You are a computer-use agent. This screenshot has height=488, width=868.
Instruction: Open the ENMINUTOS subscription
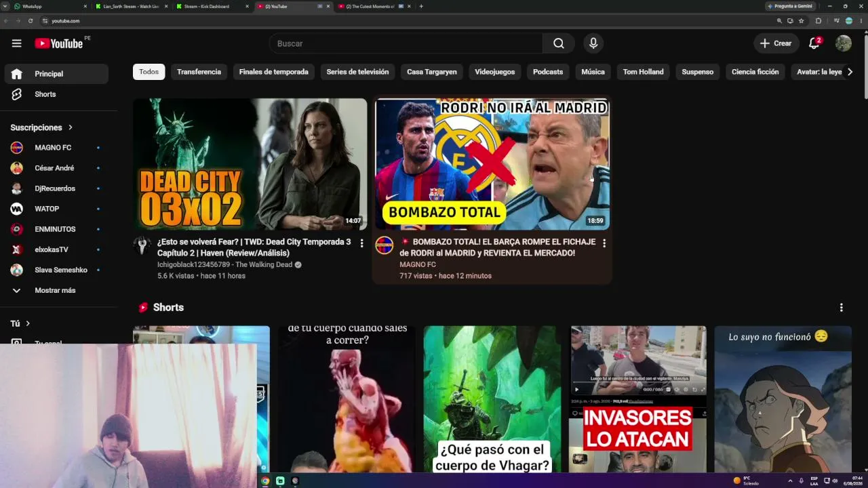pos(56,229)
